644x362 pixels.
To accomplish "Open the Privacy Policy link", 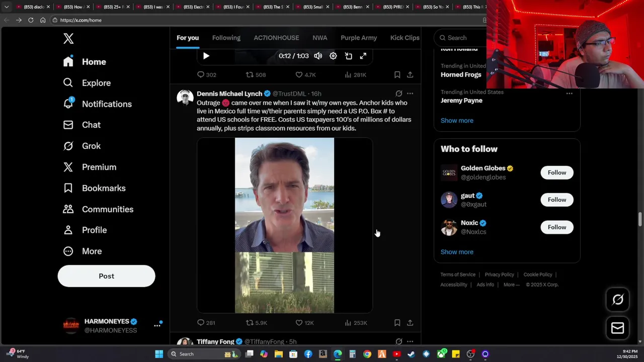I will coord(499,275).
